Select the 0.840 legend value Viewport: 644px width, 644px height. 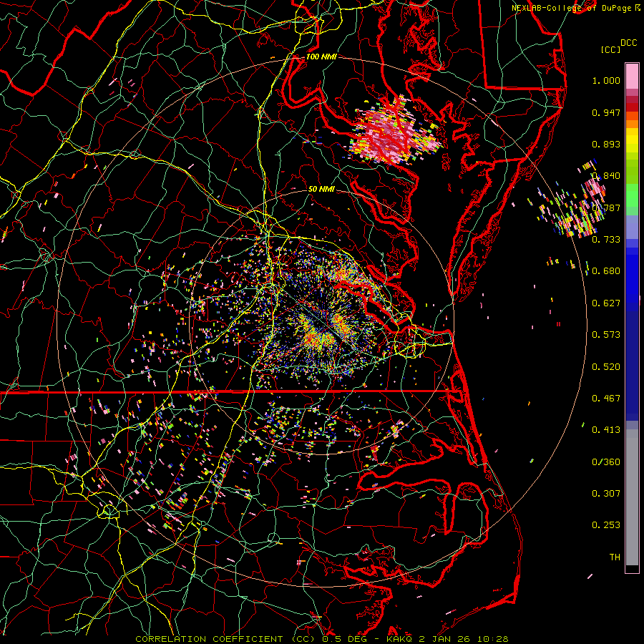(x=606, y=176)
